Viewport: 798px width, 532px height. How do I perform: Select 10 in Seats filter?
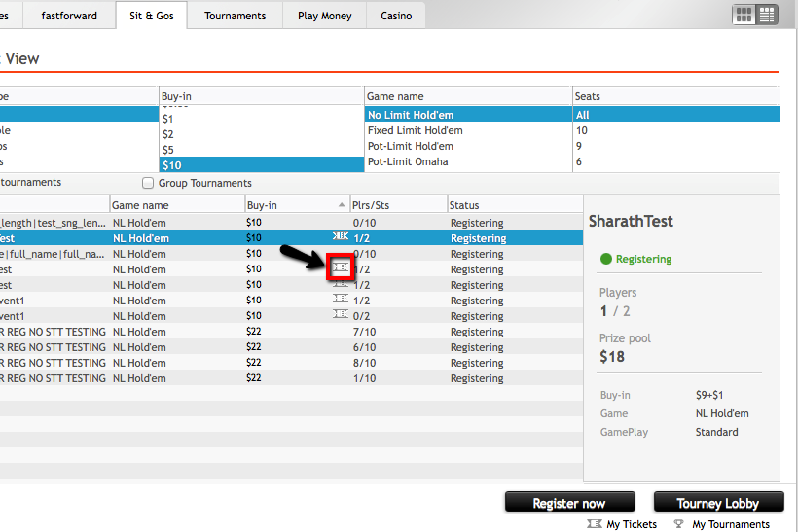point(676,130)
